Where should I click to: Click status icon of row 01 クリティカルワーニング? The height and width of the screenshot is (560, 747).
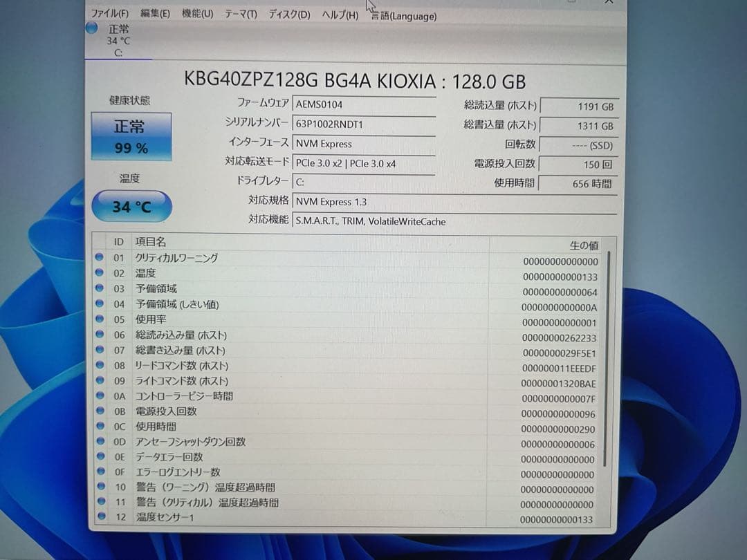point(99,257)
